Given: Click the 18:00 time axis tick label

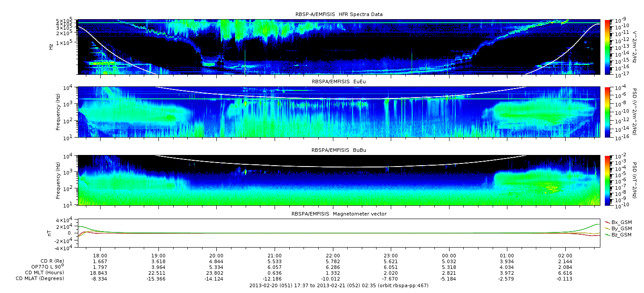Looking at the screenshot, I should click(x=100, y=256).
